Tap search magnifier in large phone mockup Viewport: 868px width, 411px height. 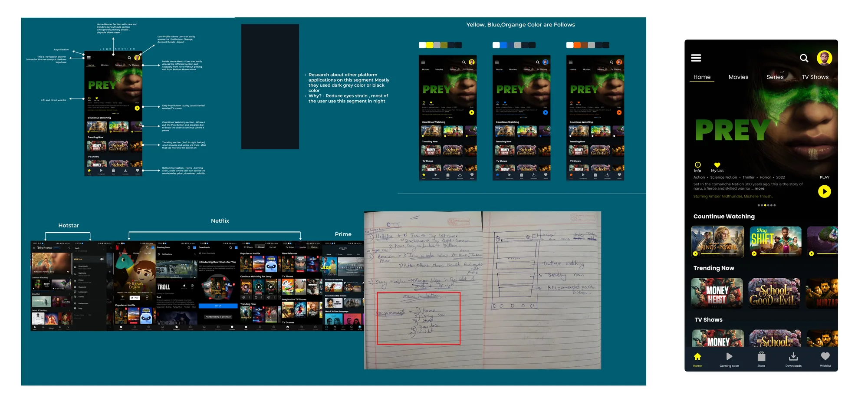point(804,58)
